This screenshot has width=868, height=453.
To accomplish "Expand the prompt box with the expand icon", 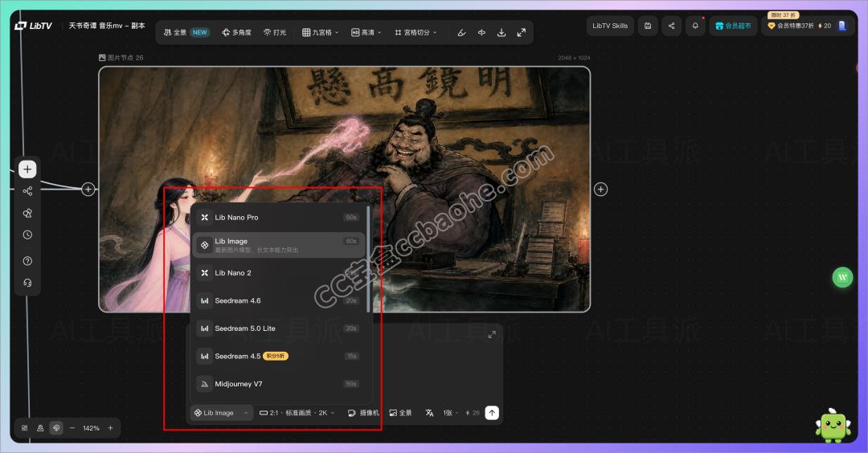I will click(x=492, y=335).
